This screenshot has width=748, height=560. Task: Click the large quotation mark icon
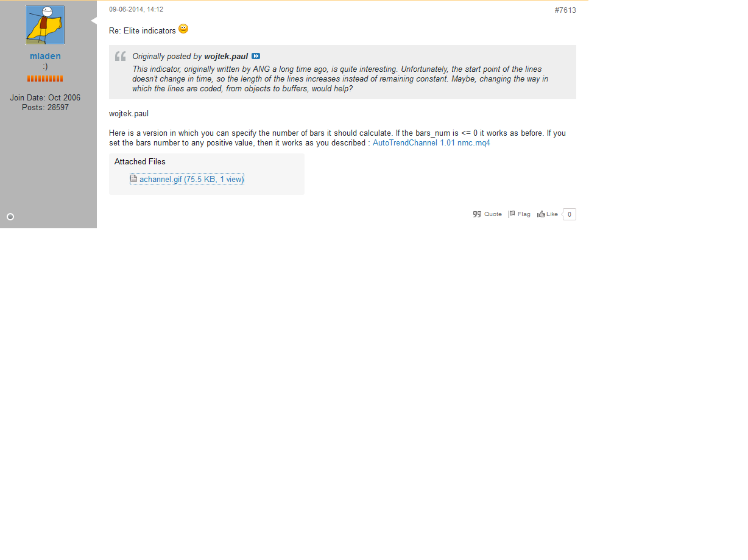(x=121, y=56)
